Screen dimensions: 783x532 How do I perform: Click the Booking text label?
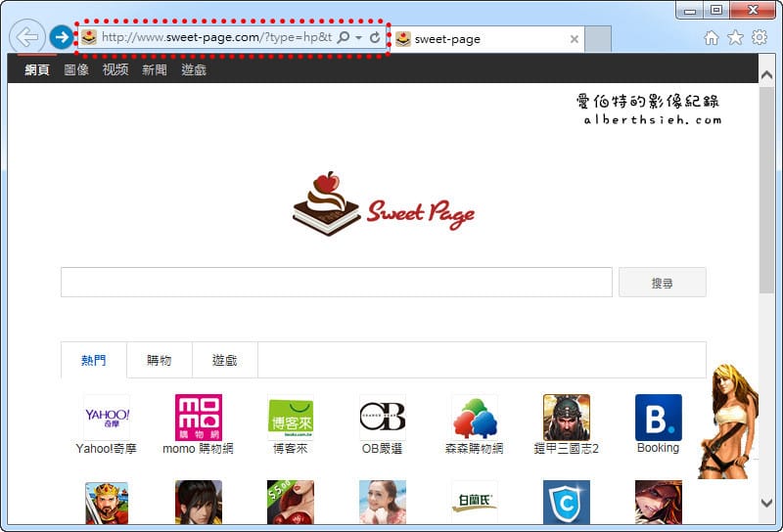[658, 448]
